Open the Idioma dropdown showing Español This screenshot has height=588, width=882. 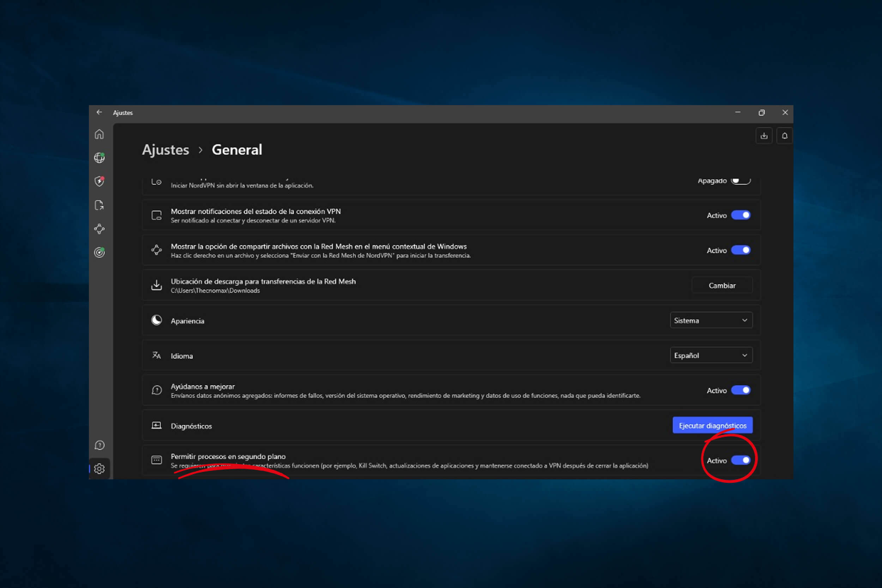[711, 355]
